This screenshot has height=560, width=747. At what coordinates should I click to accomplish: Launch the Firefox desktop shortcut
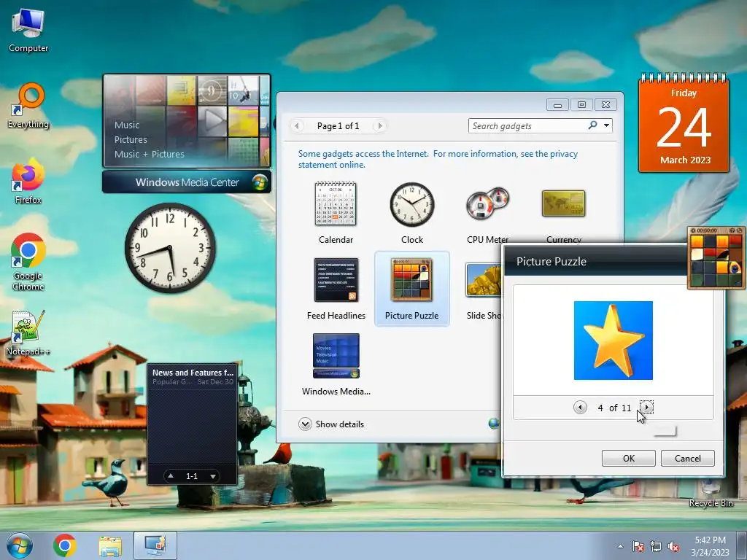28,182
